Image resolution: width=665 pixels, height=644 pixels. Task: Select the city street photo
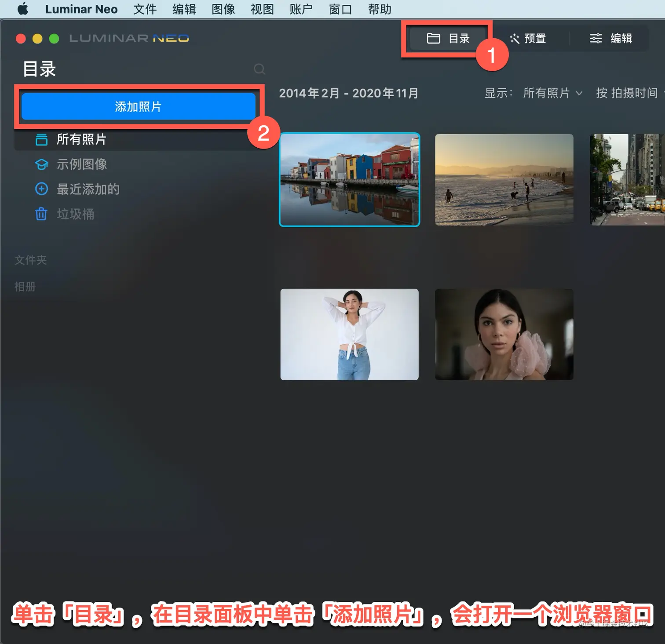[627, 180]
